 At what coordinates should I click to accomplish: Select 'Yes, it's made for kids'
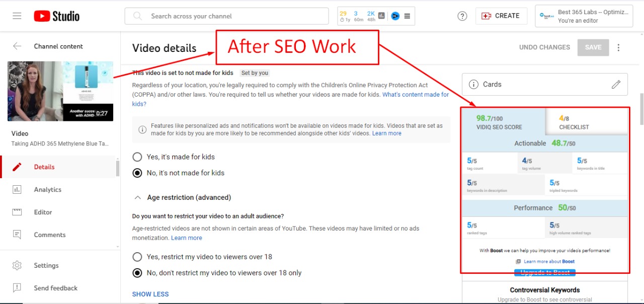point(137,157)
